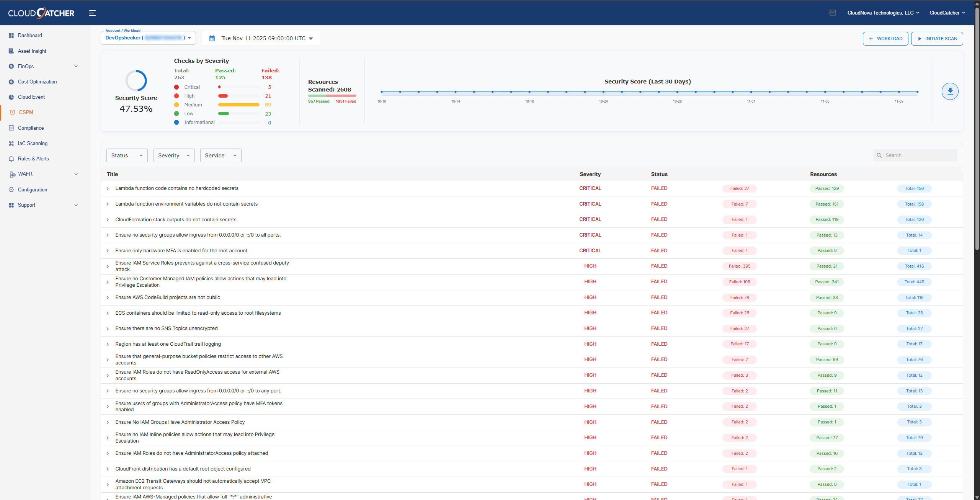This screenshot has height=500, width=980.
Task: Click the calendar icon in the date picker
Action: click(212, 38)
